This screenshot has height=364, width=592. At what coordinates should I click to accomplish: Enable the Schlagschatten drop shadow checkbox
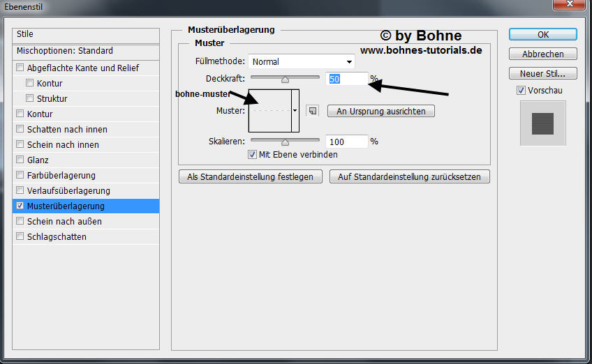20,237
